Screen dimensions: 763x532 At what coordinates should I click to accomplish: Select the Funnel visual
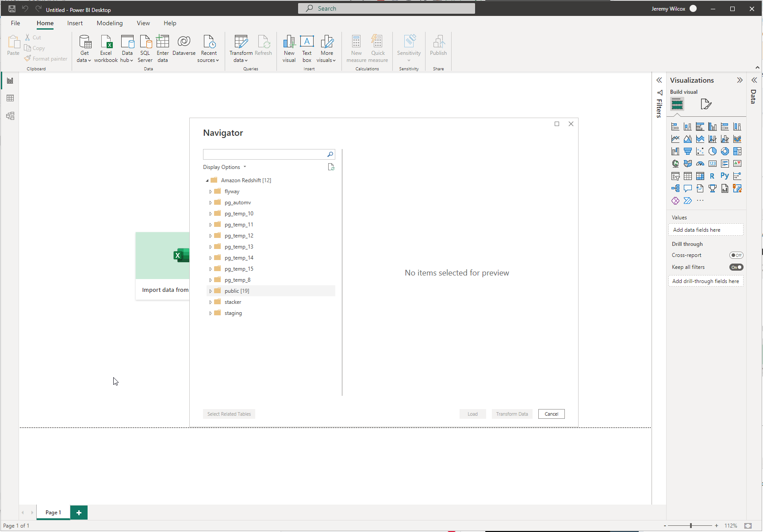click(688, 151)
